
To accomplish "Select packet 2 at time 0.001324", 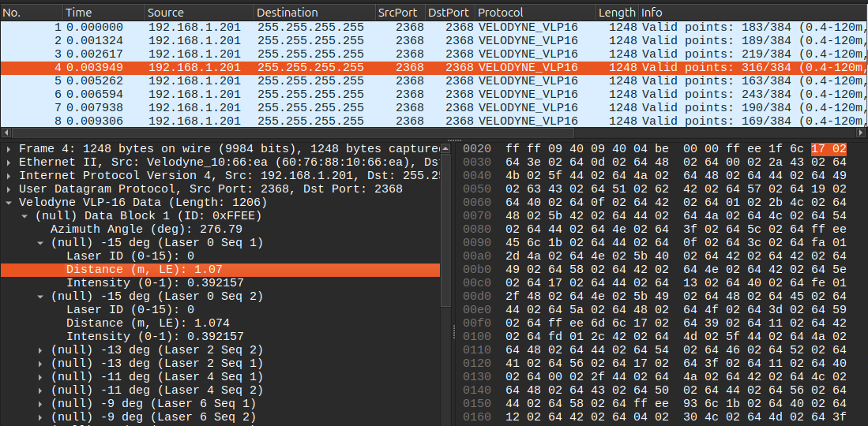I will coord(434,40).
